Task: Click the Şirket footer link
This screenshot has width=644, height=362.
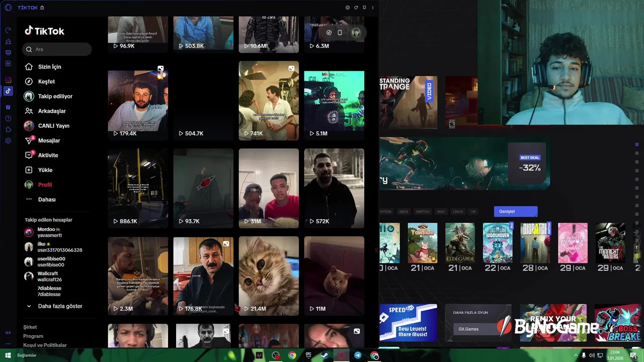Action: (30, 327)
